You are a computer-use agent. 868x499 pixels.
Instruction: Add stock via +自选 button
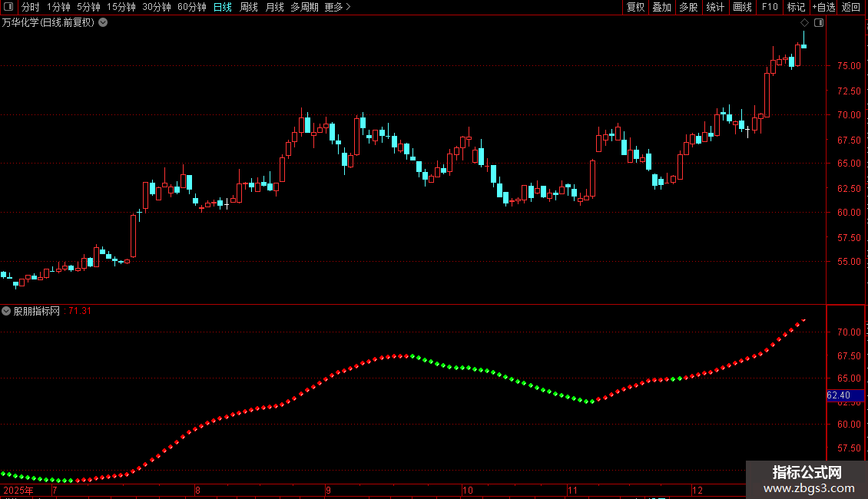(823, 7)
